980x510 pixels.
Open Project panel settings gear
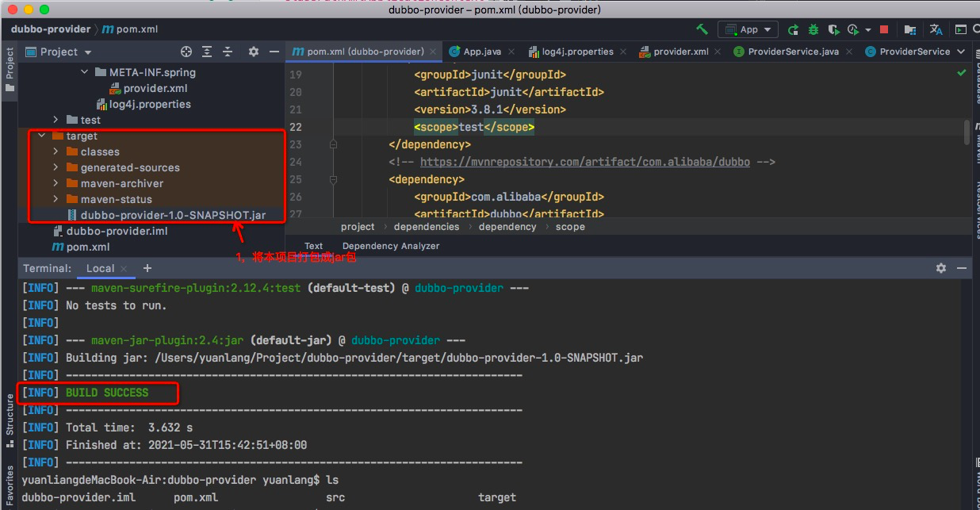coord(254,52)
